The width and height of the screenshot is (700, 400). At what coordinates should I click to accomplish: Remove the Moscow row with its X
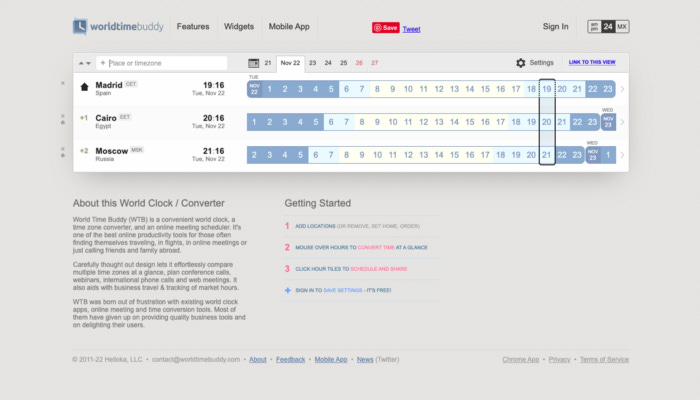(x=63, y=149)
